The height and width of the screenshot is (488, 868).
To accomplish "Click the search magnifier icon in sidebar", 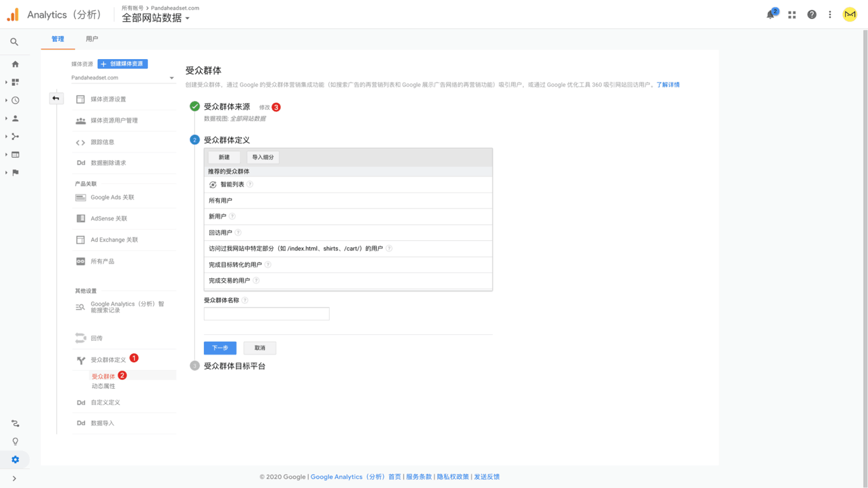I will 14,42.
